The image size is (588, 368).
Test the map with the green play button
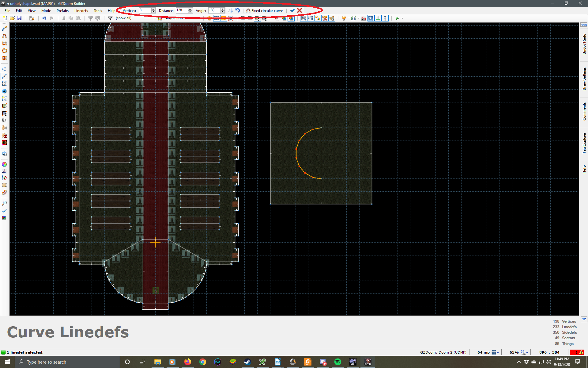[x=397, y=18]
